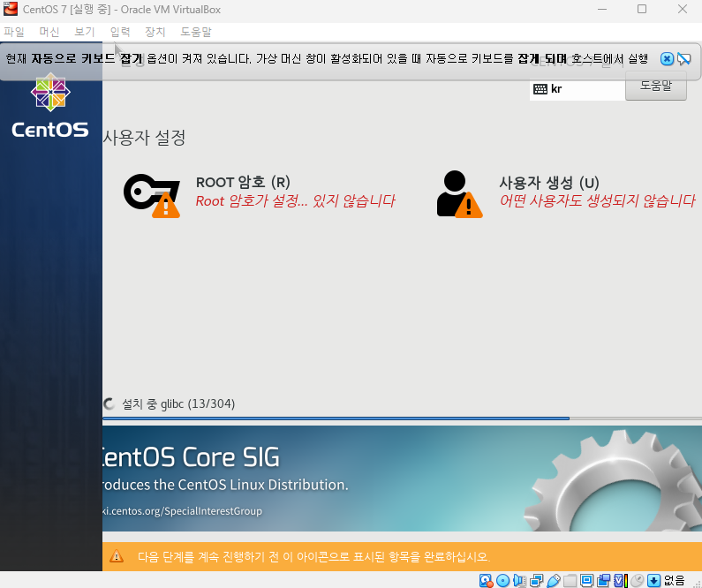
Task: Click the 설치 중 glibc (13/304) status text
Action: (x=178, y=404)
